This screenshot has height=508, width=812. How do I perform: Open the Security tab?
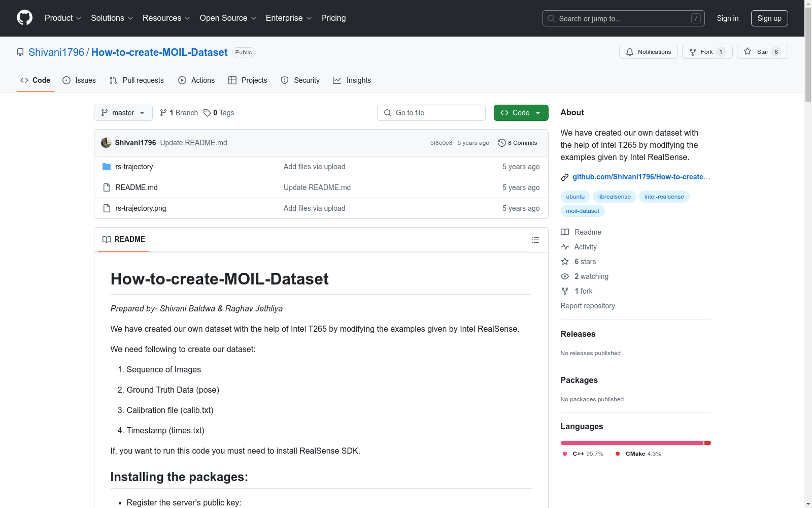coord(300,80)
